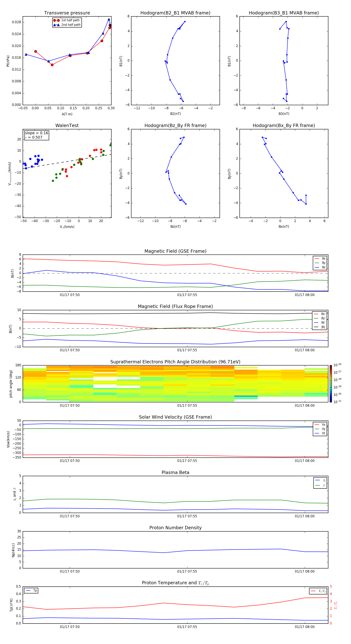Click the WalenTest V_A(km/s) x-axis label
The image size is (351, 644).
(67, 227)
